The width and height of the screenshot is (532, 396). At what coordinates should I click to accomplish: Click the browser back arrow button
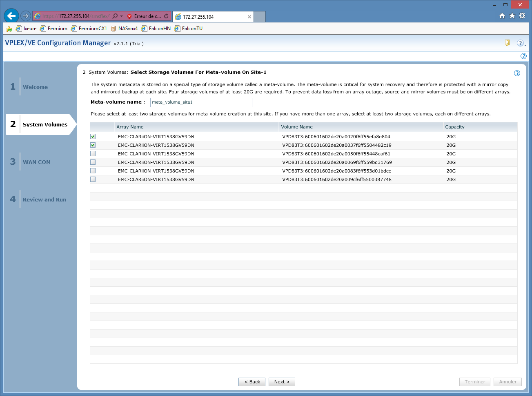(x=11, y=16)
